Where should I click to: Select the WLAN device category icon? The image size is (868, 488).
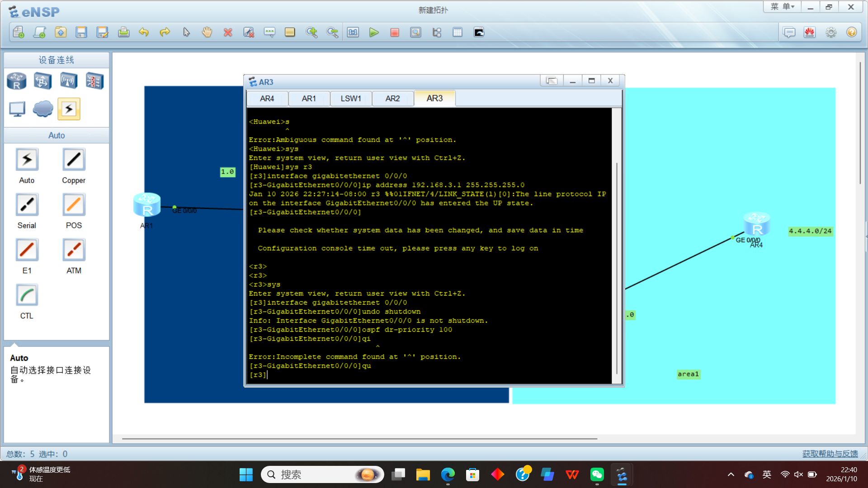click(x=69, y=81)
